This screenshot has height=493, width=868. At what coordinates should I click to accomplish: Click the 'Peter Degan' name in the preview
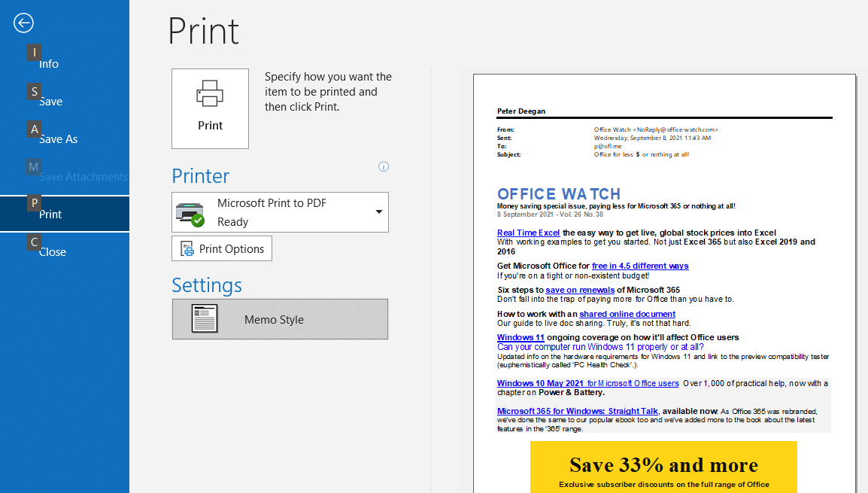tap(521, 111)
